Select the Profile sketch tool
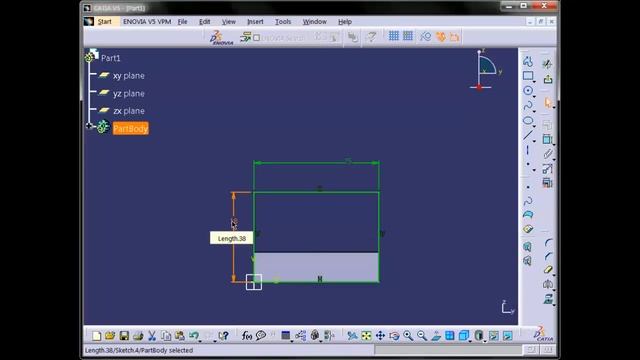This screenshot has width=640, height=360. click(x=528, y=62)
